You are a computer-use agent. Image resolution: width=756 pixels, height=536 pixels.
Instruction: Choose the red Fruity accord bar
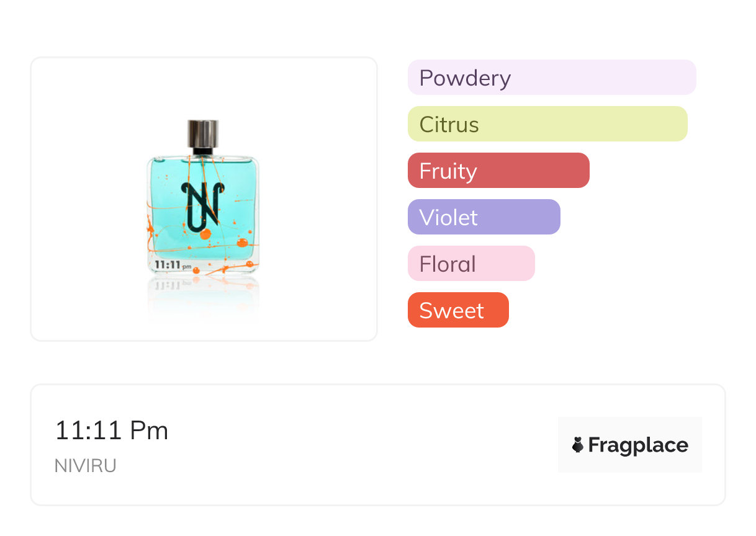pos(498,171)
